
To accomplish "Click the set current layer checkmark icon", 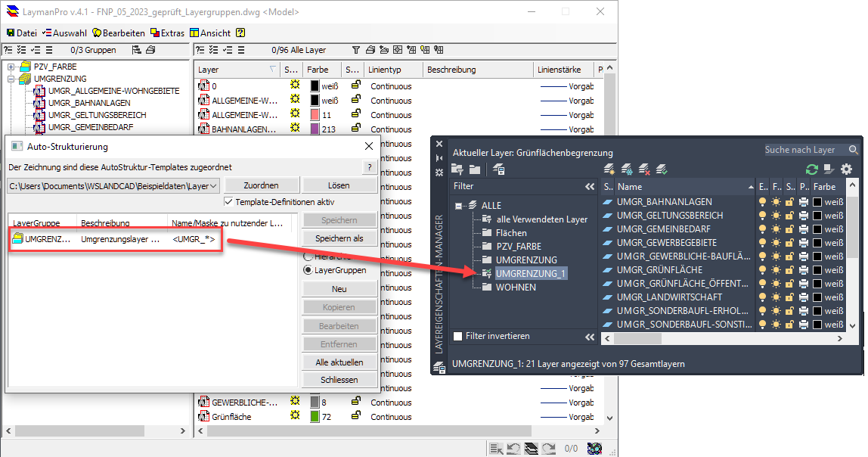I will [x=662, y=169].
